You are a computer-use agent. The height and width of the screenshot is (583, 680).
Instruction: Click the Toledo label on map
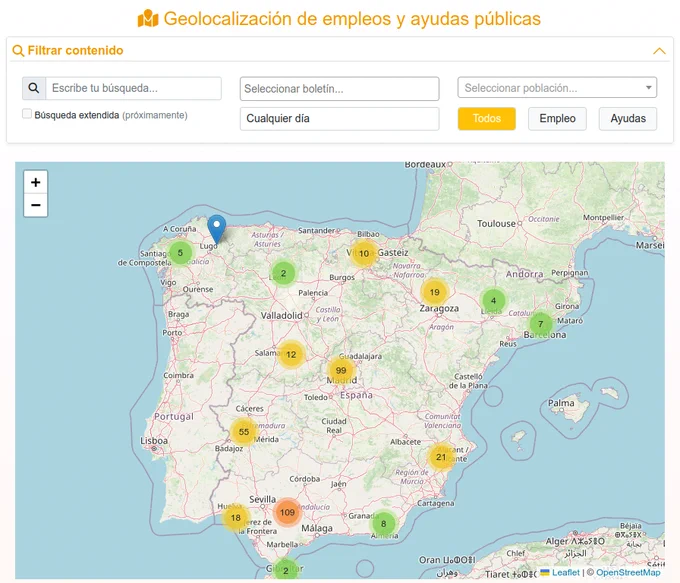[315, 397]
